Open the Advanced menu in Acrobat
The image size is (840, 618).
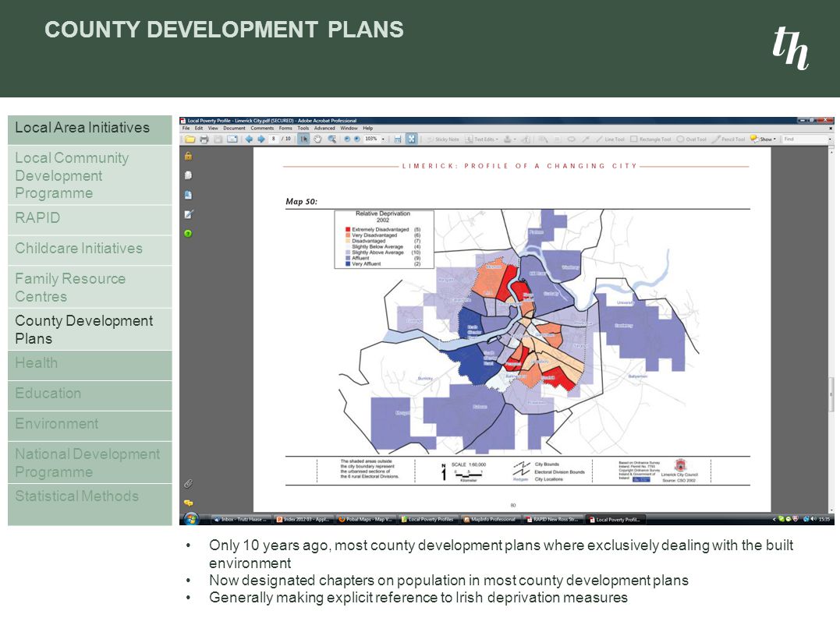[x=324, y=129]
